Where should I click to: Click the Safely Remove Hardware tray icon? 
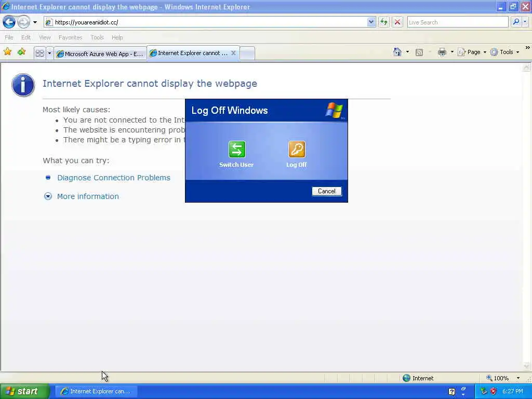pyautogui.click(x=484, y=392)
